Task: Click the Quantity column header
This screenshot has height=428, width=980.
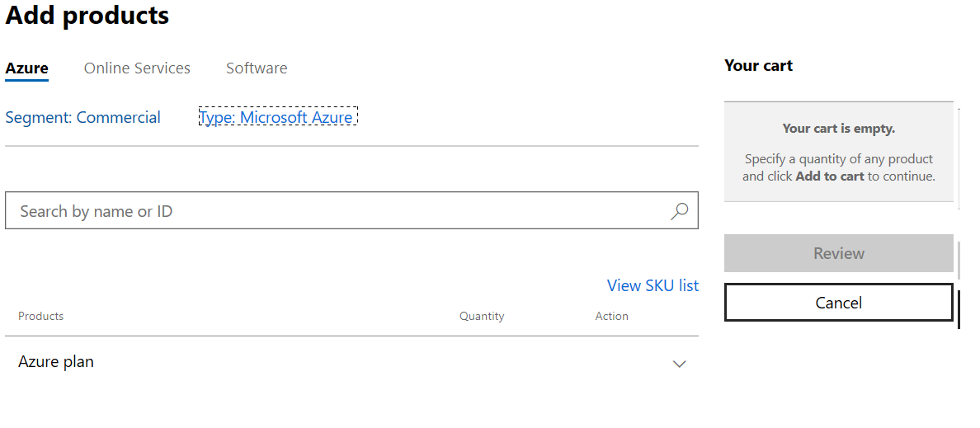Action: [482, 317]
